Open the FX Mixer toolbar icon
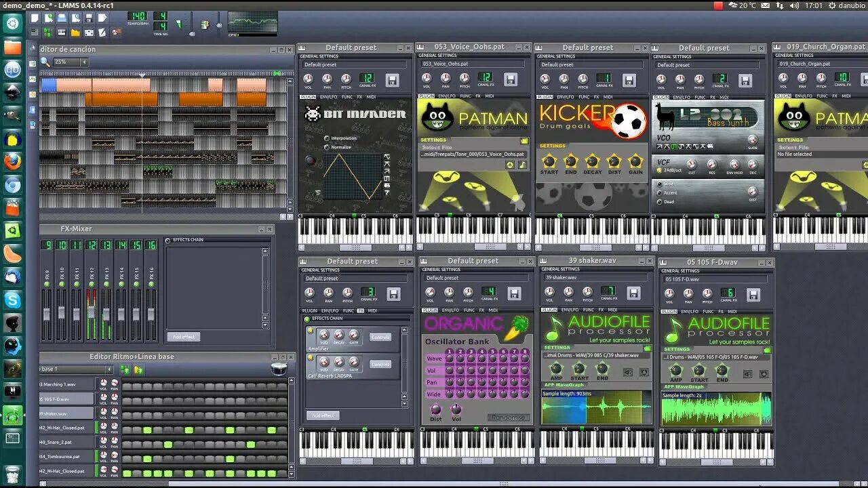The image size is (868, 488). click(x=89, y=32)
